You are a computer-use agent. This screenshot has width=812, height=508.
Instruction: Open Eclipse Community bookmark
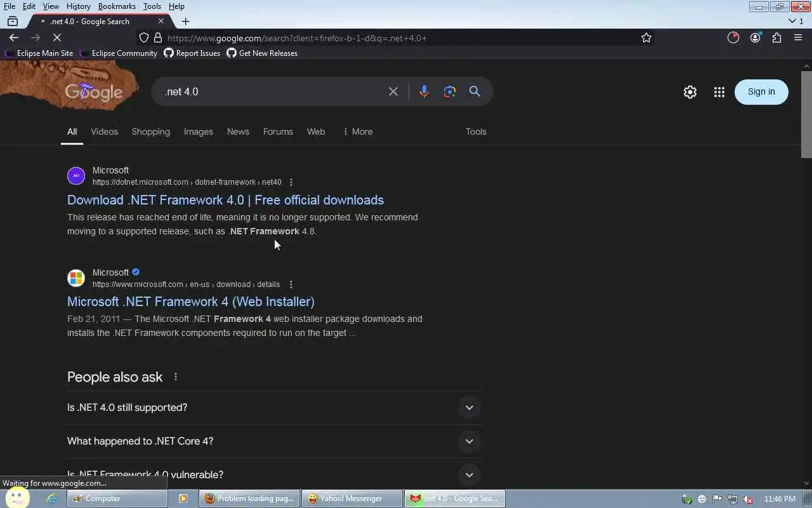pyautogui.click(x=119, y=53)
